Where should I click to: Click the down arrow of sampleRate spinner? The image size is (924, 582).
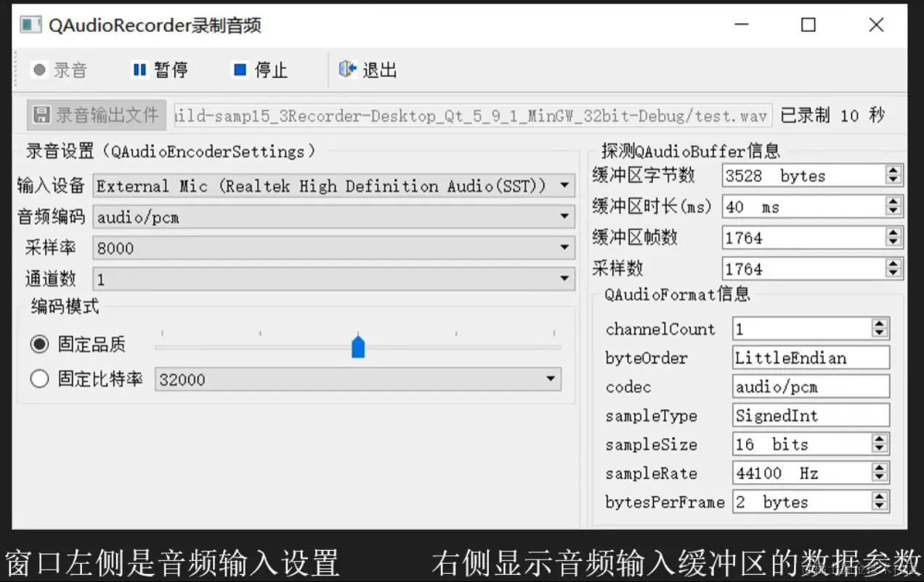coord(880,477)
